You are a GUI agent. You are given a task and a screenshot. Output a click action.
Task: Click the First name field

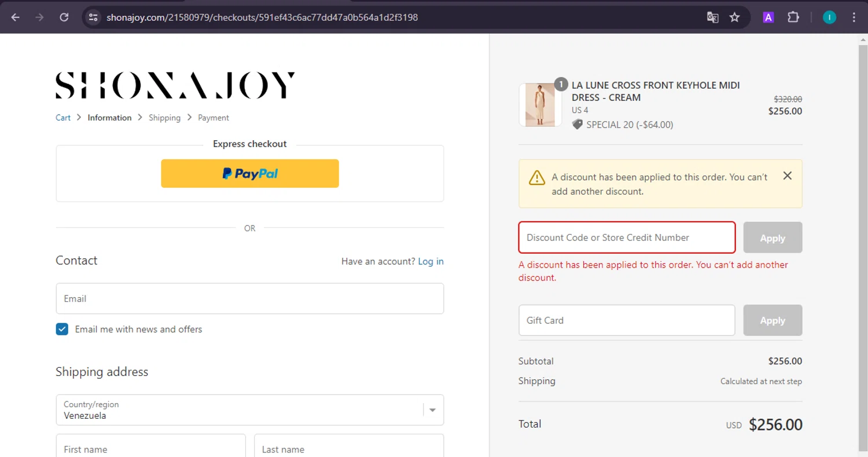[x=151, y=446]
